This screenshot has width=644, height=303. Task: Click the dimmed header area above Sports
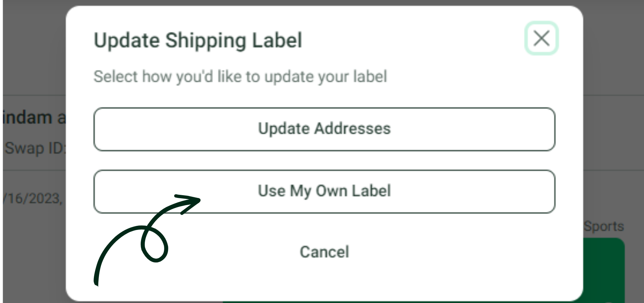tap(613, 48)
